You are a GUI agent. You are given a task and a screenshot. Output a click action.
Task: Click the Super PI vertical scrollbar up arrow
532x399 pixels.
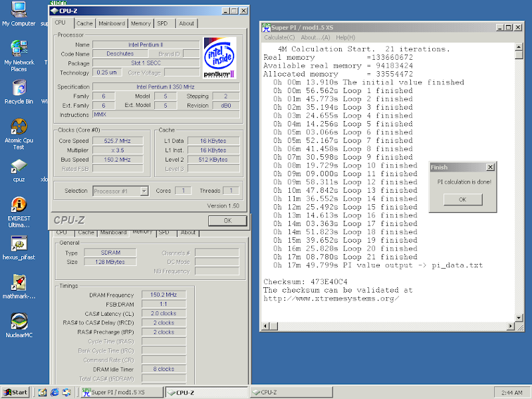519,47
